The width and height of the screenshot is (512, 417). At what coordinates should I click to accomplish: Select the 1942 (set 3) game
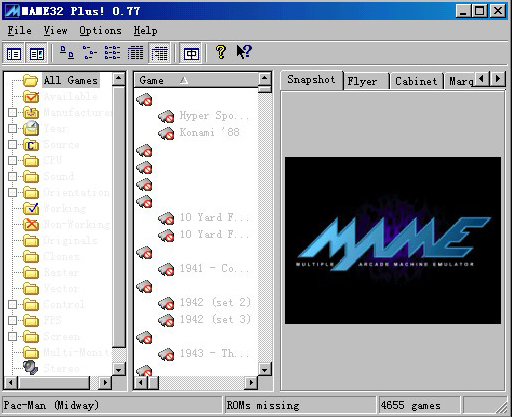click(x=204, y=319)
